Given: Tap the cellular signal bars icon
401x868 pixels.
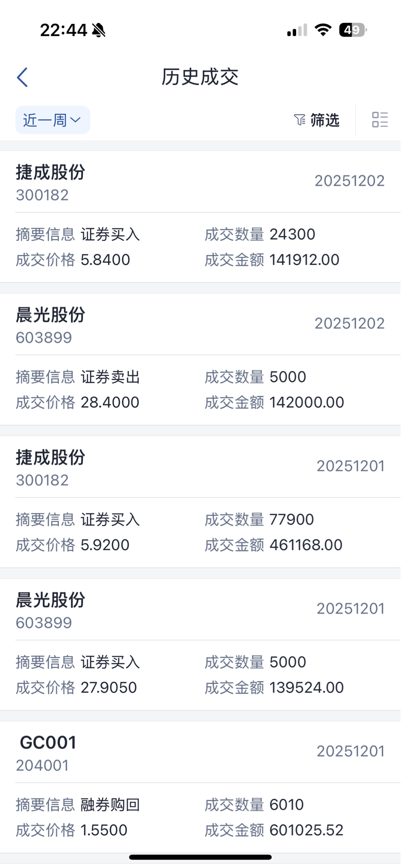Looking at the screenshot, I should pos(297,30).
